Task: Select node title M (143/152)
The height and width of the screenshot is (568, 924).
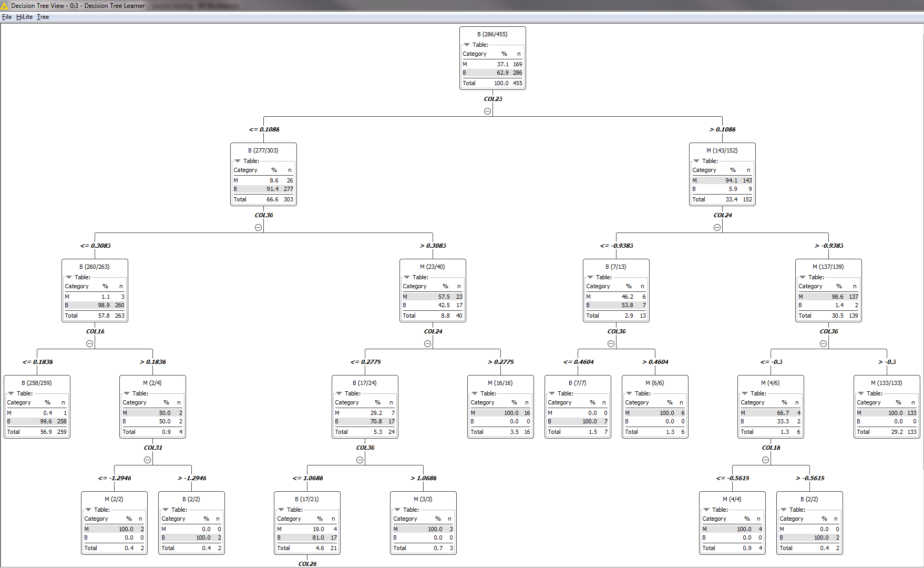Action: (722, 150)
